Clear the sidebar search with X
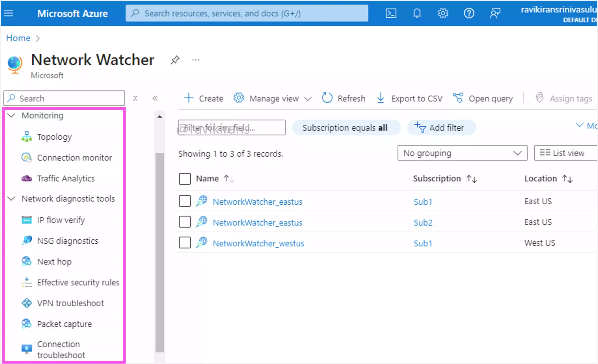The image size is (598, 364). click(135, 98)
